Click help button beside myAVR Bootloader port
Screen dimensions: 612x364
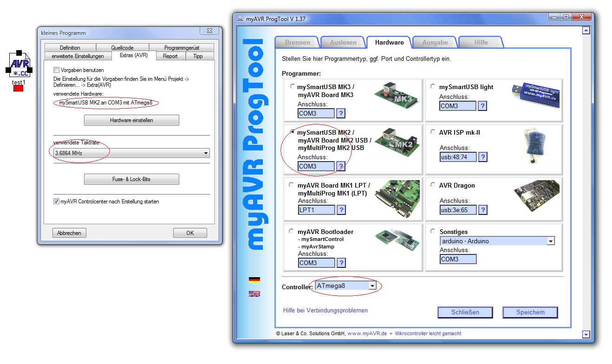coord(341,263)
